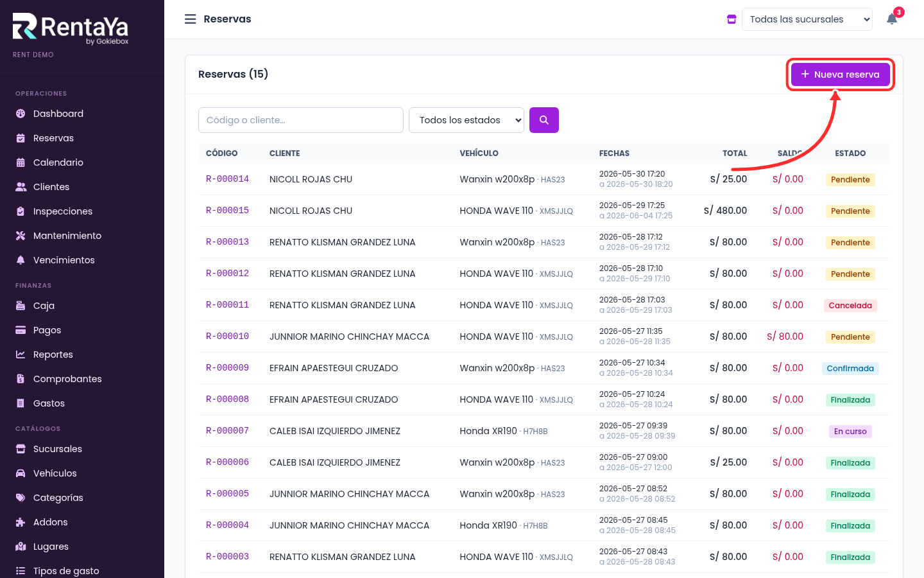
Task: Open reservation link R-000003
Action: (227, 557)
